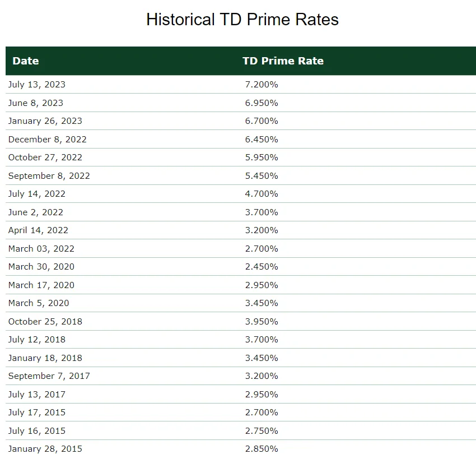The width and height of the screenshot is (476, 454).
Task: Click the October 25, 2018 date cell
Action: 45,322
